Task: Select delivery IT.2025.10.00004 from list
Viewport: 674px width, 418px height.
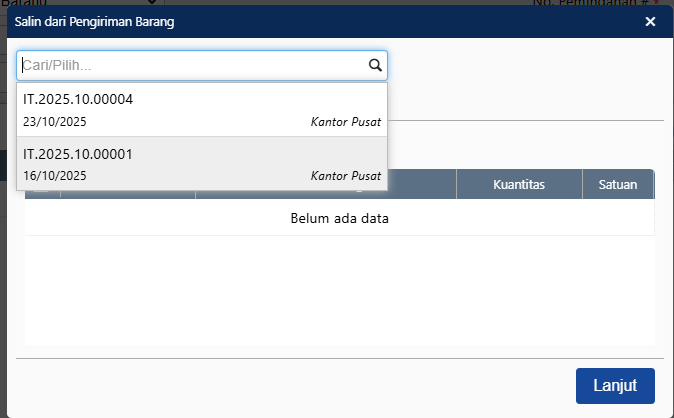Action: tap(78, 100)
